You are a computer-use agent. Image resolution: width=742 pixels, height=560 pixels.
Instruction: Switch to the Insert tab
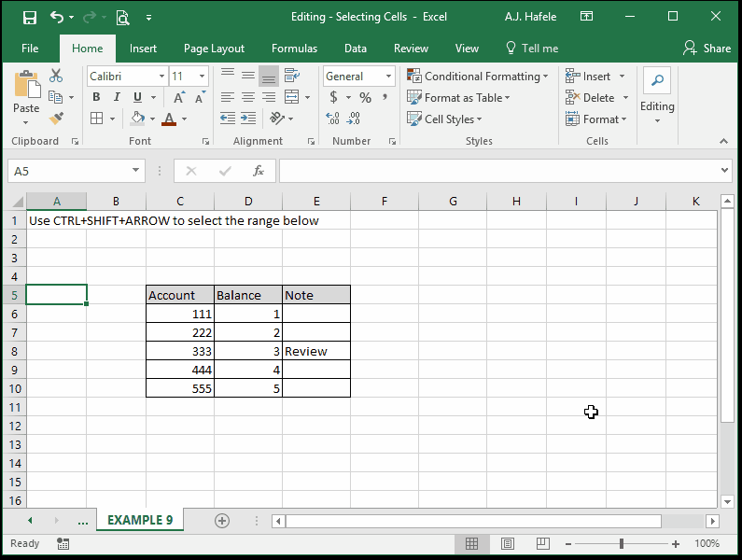click(143, 49)
